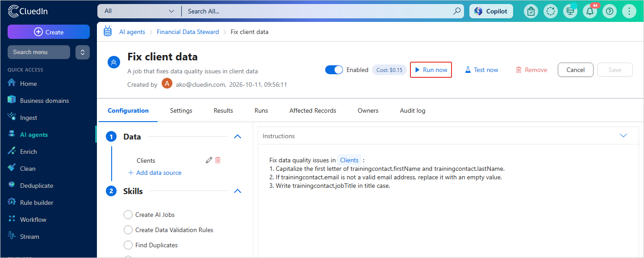Switch to Configuration tab
Viewport: 644px width, 258px height.
(128, 110)
